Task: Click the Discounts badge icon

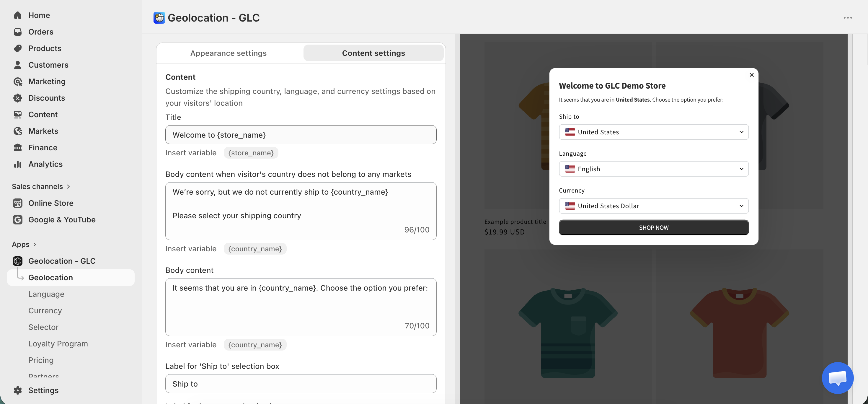Action: (x=18, y=98)
